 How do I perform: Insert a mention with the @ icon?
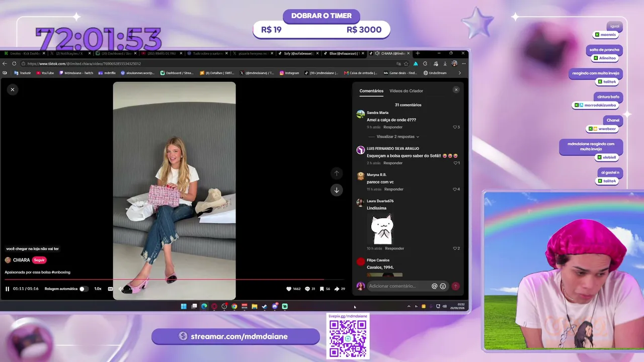[x=434, y=286]
